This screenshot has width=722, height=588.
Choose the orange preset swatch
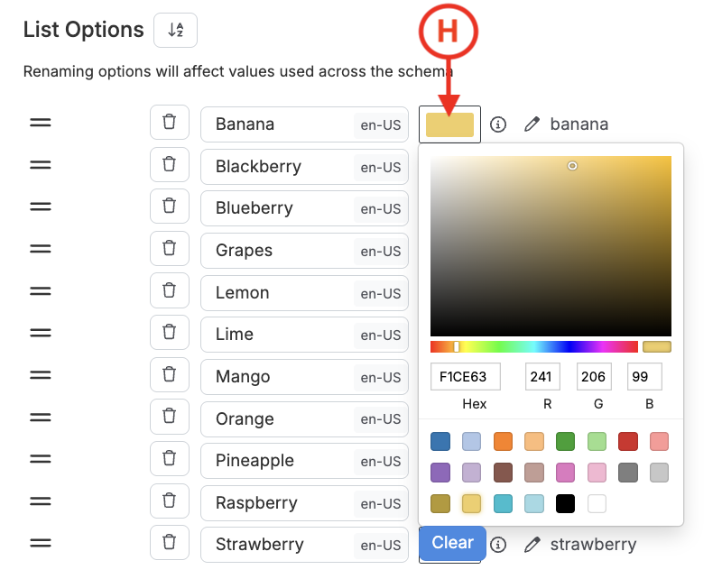[x=503, y=441]
